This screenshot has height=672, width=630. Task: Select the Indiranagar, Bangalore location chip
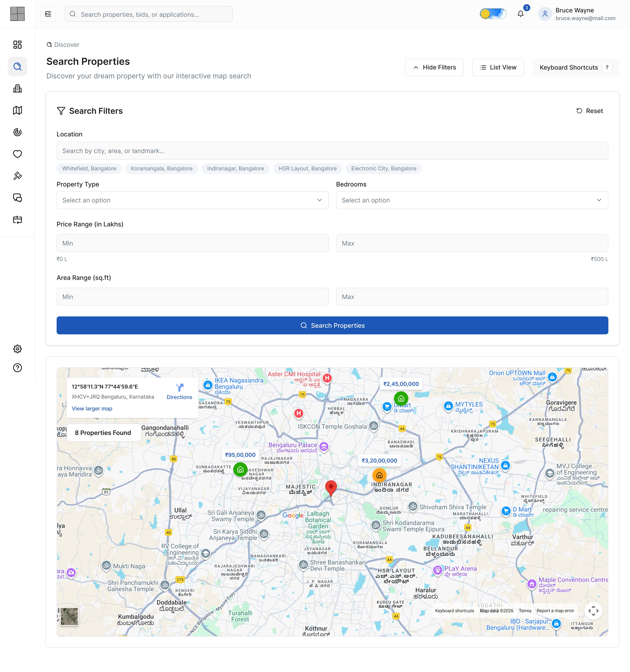pyautogui.click(x=235, y=168)
